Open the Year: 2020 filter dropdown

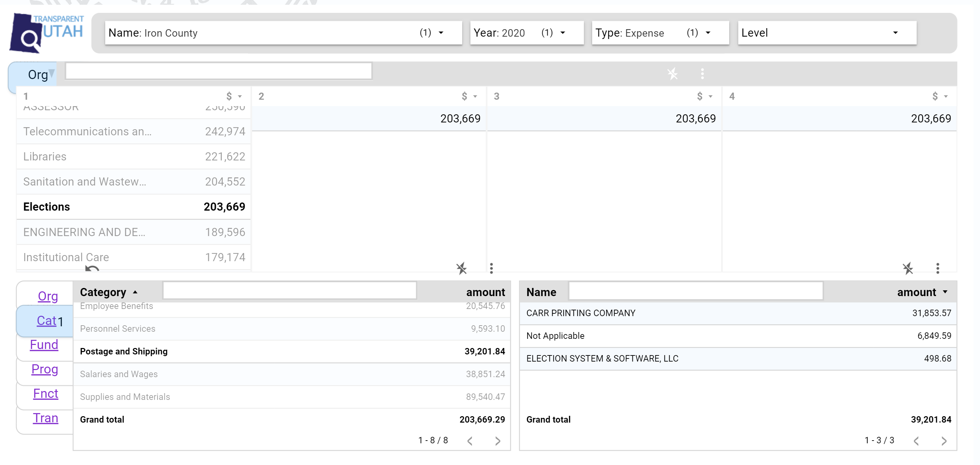(527, 33)
